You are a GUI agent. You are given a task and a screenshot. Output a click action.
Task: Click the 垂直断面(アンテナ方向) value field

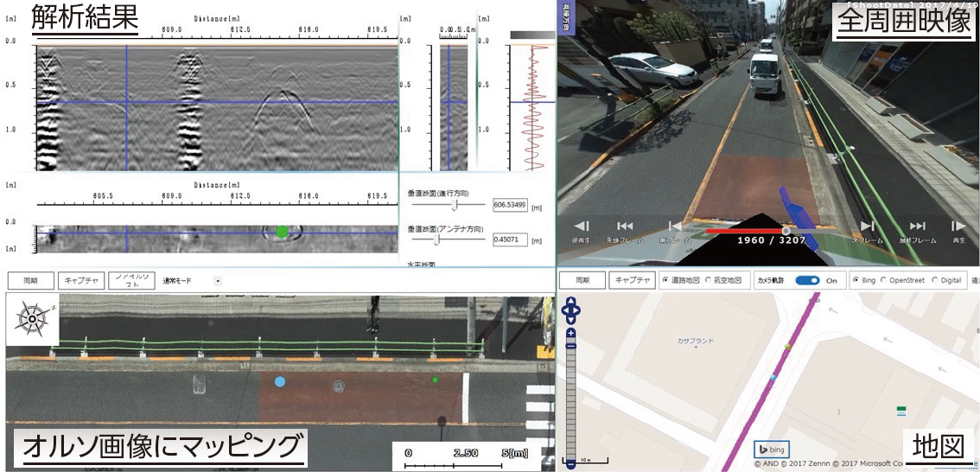point(509,239)
